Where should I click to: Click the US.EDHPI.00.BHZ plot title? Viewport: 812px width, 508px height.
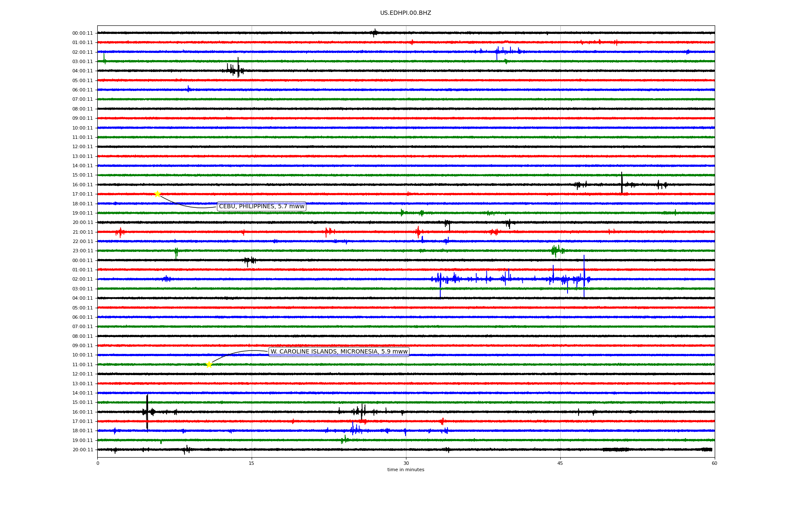click(x=405, y=13)
